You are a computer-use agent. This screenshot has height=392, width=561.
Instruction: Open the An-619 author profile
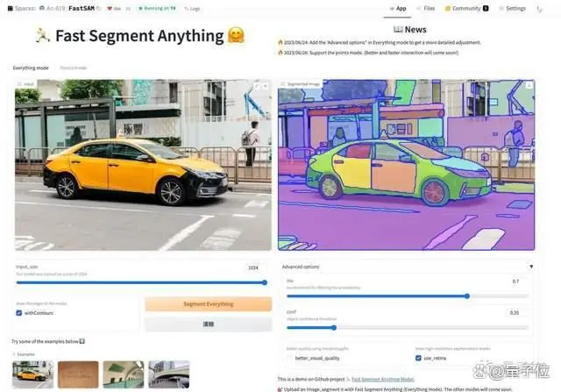53,8
